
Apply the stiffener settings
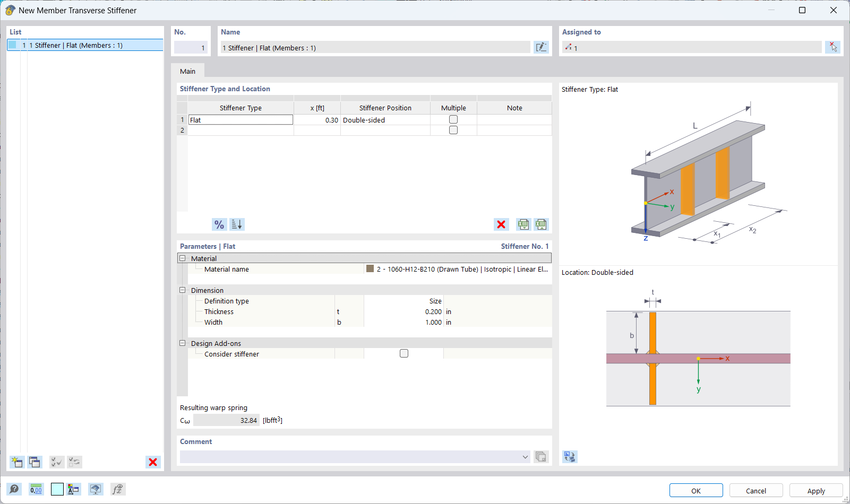point(816,490)
